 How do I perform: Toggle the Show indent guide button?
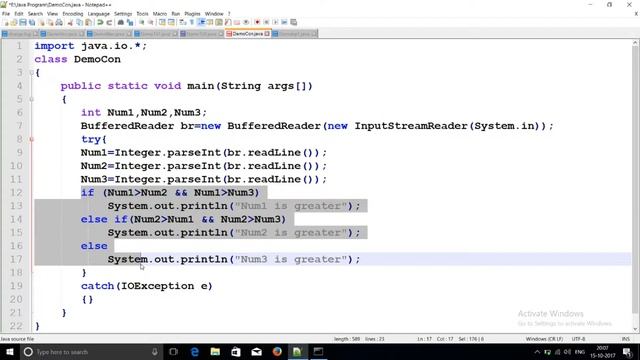[x=201, y=22]
